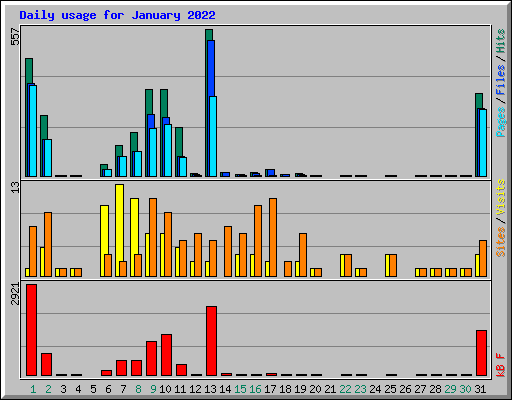Click day label 6 on the x-axis

click(108, 389)
